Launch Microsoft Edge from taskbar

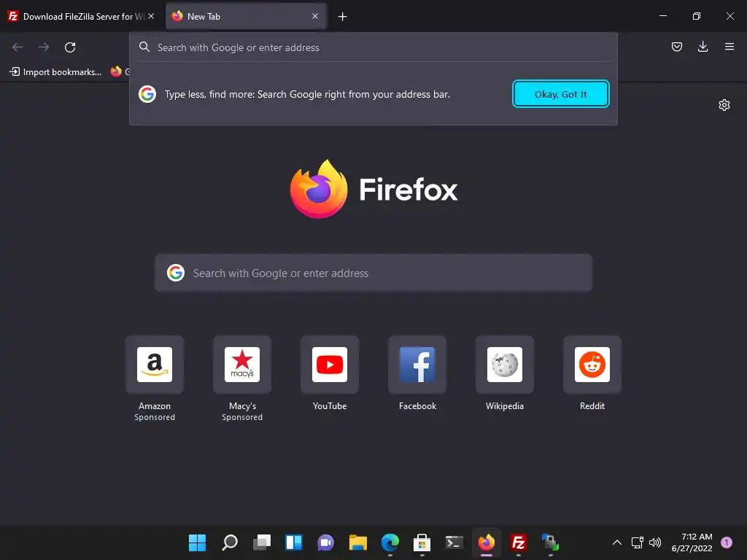[390, 542]
